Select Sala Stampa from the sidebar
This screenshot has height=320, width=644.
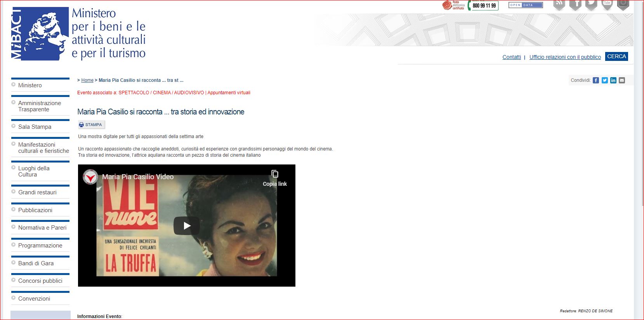35,127
